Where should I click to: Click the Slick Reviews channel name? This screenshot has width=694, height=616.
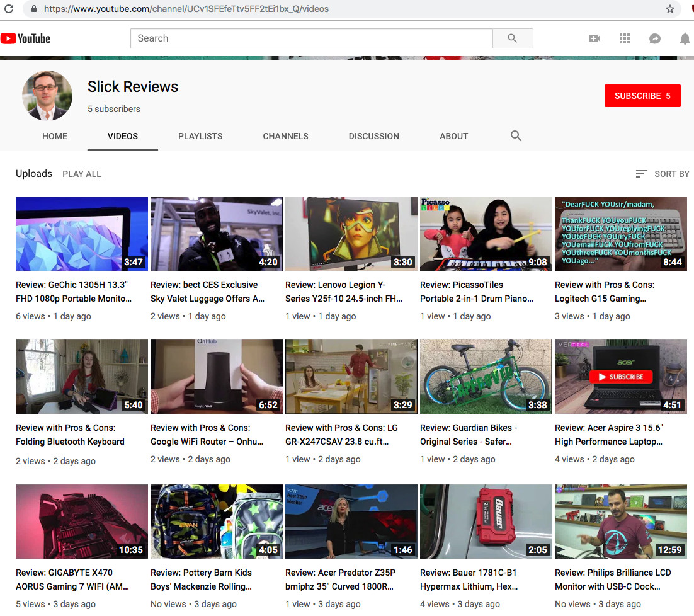(x=133, y=87)
